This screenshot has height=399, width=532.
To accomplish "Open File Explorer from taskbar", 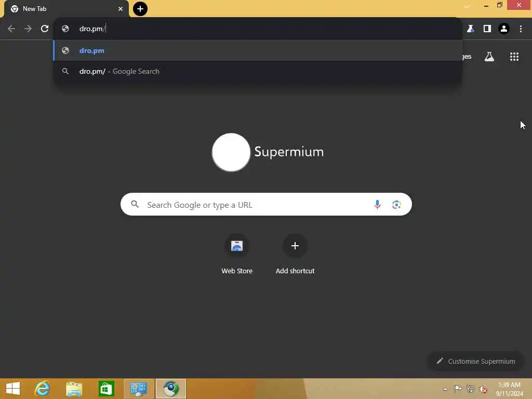I will [74, 389].
